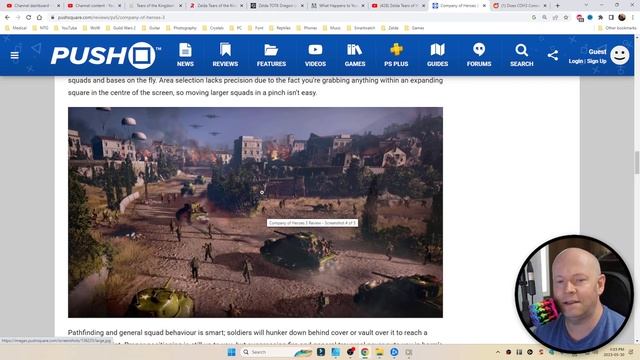Open the Forums section
Screen dimensions: 640x360
click(479, 55)
